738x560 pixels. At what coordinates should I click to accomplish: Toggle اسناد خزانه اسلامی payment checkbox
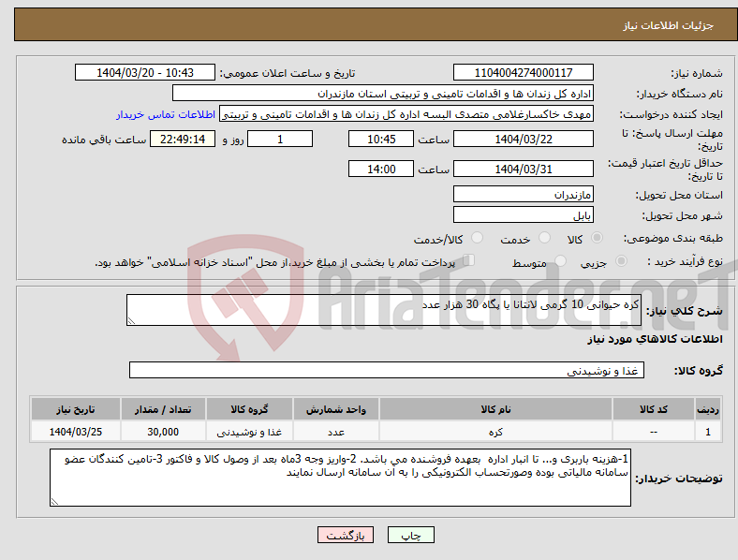(469, 260)
